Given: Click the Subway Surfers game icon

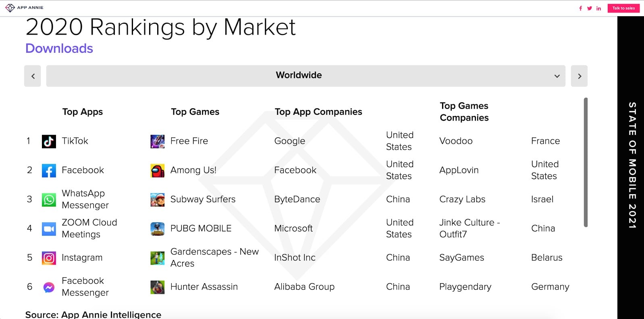Looking at the screenshot, I should [x=157, y=200].
